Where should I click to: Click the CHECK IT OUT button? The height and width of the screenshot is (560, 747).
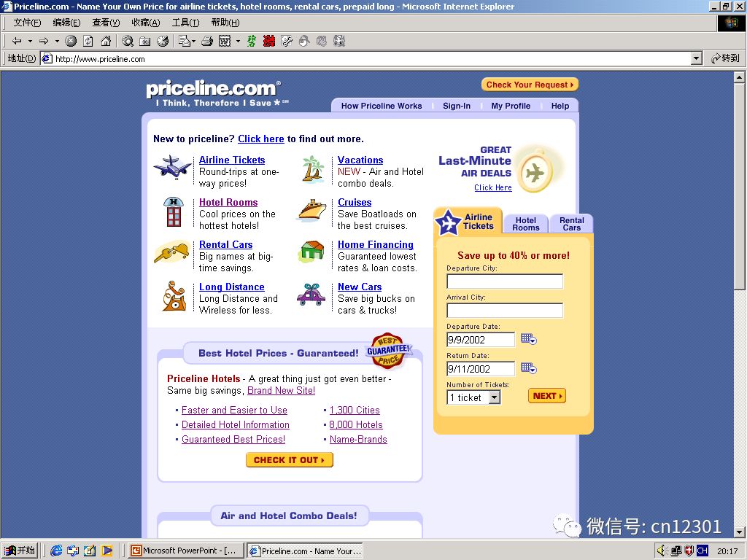click(x=289, y=459)
